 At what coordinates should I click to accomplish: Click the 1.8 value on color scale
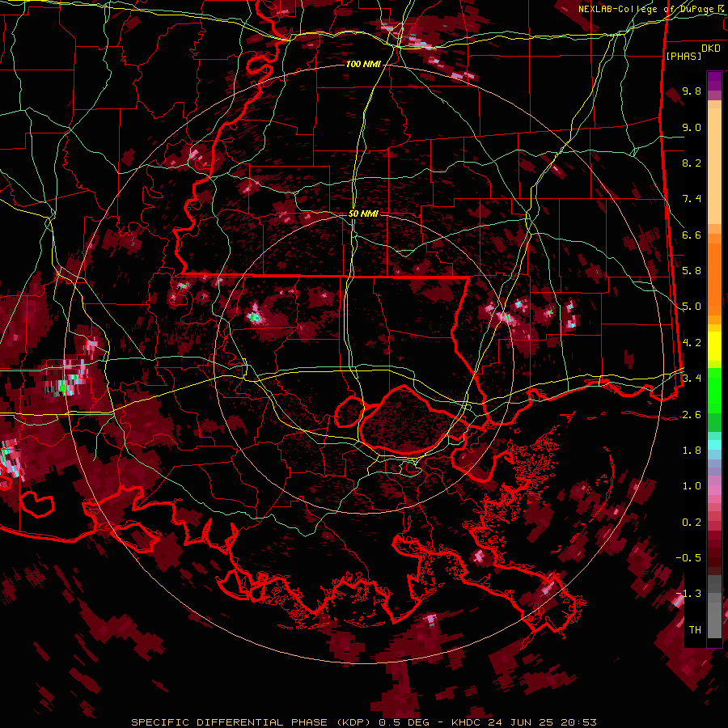692,451
